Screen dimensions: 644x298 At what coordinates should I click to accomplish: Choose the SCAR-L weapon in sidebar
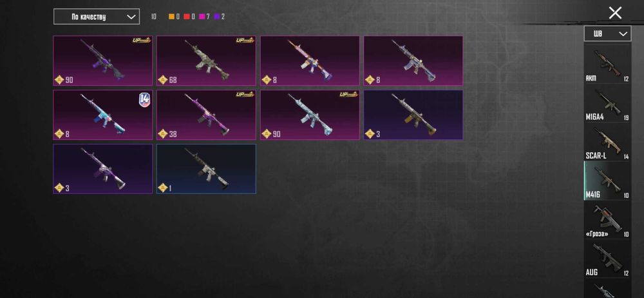coord(607,142)
